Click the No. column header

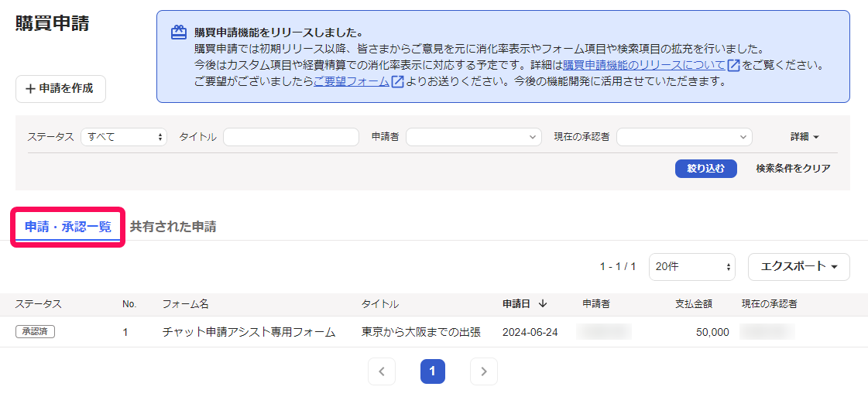click(129, 303)
